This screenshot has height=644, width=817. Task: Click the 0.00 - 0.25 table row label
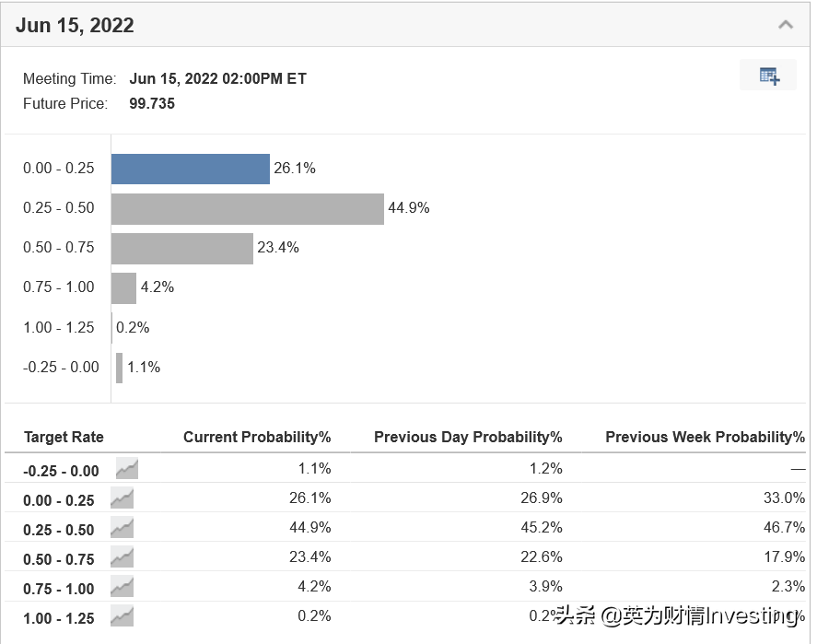tap(59, 500)
